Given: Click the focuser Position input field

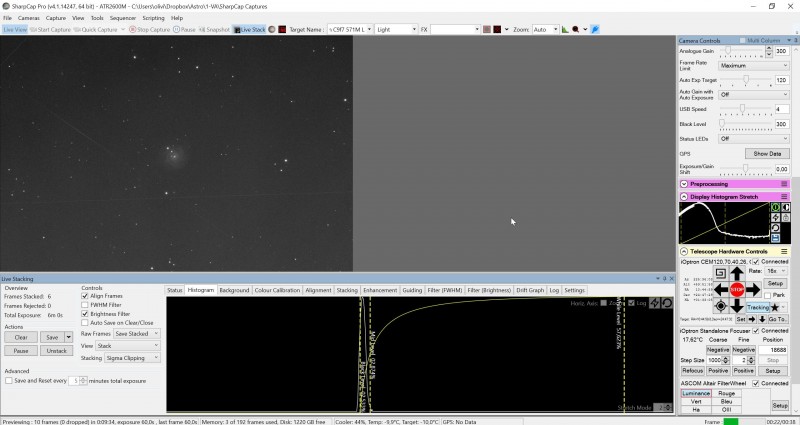Looking at the screenshot, I should point(773,350).
